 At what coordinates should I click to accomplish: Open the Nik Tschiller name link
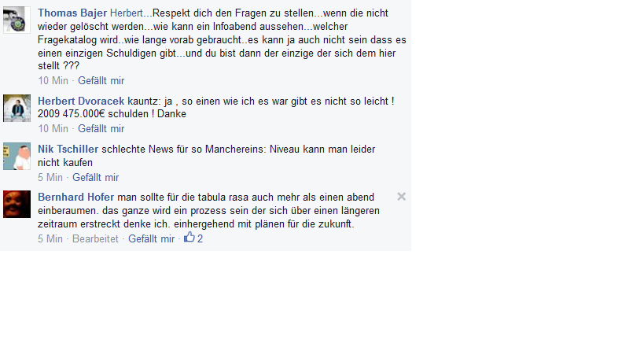[x=68, y=150]
